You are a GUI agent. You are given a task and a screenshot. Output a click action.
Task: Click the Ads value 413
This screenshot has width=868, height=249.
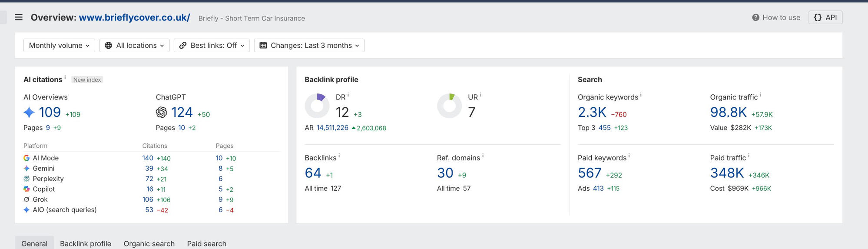[598, 189]
